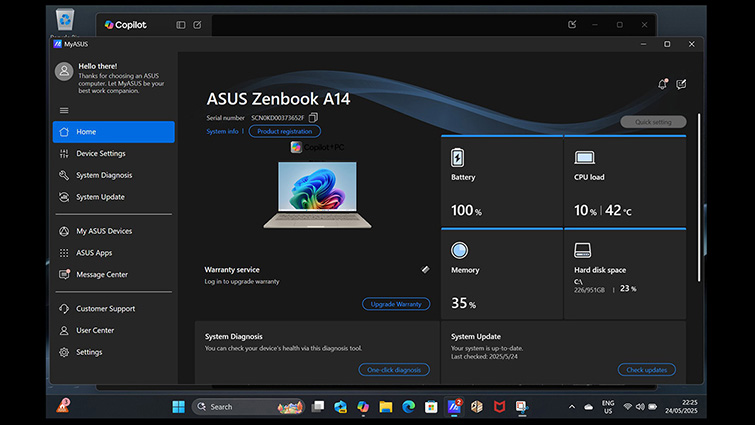Viewport: 755px width, 425px height.
Task: Click the 'Log in to upgrade warranty' text
Action: coord(242,282)
